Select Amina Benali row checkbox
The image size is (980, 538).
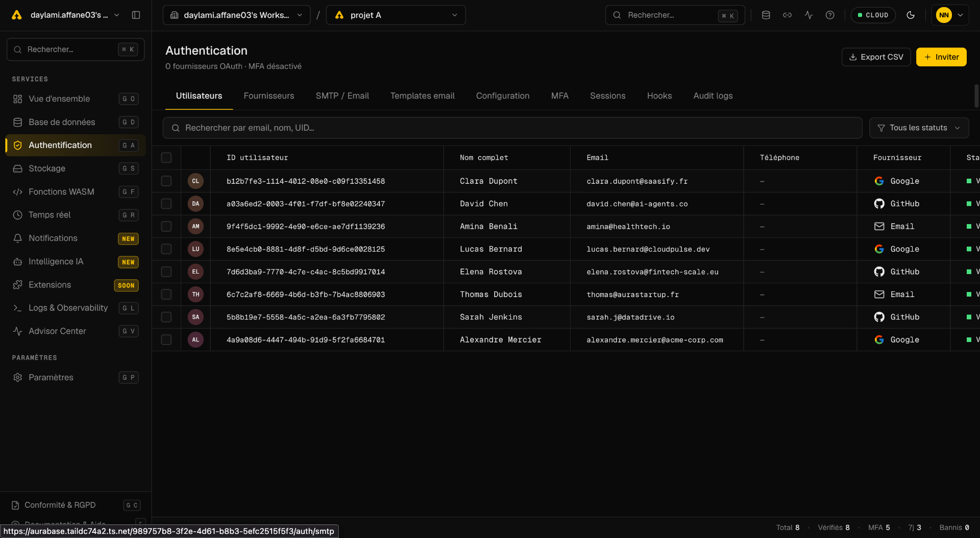click(166, 226)
